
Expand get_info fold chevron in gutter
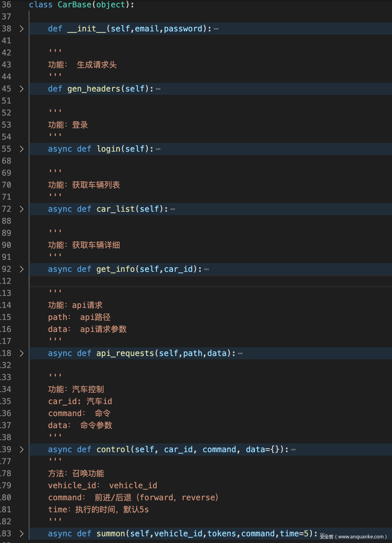pyautogui.click(x=22, y=269)
